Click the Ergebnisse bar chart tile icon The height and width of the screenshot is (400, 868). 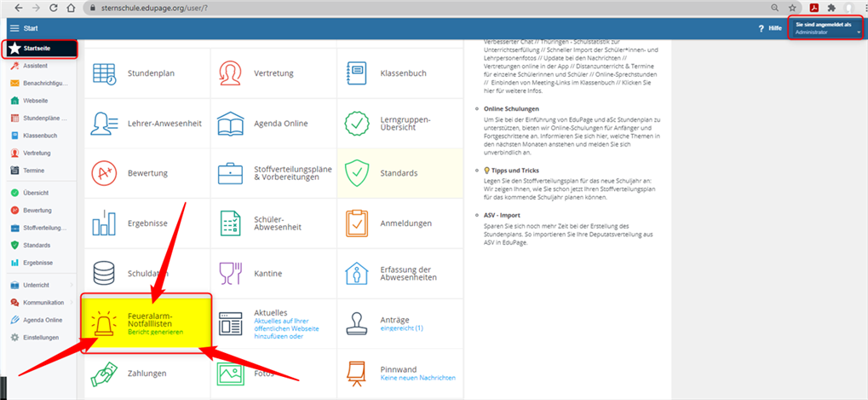coord(104,223)
